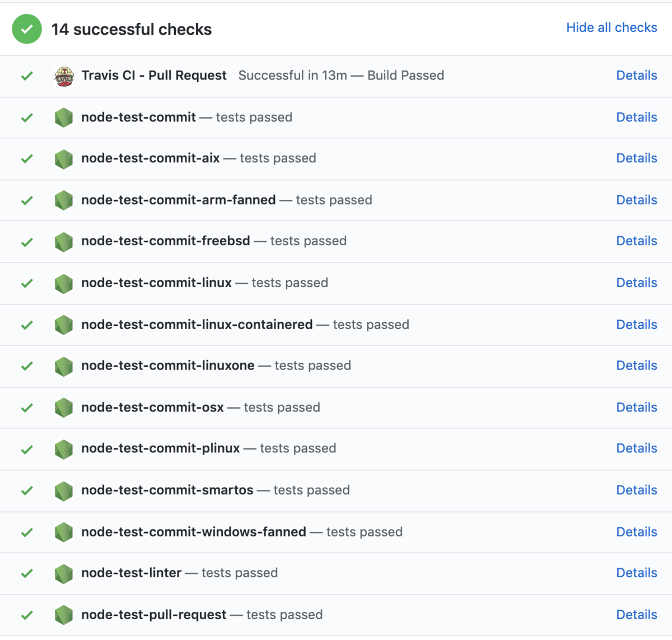Image resolution: width=672 pixels, height=640 pixels.
Task: Click the node-test-pull-request hexagon icon
Action: point(64,615)
